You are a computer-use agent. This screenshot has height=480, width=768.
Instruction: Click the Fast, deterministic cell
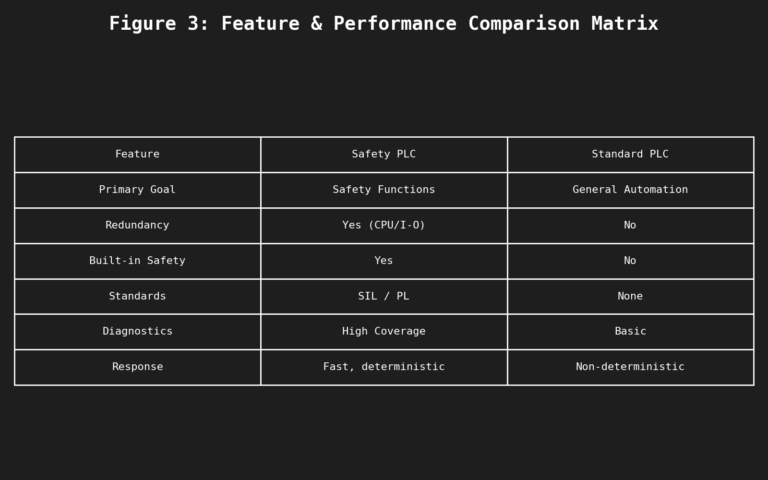pos(384,367)
